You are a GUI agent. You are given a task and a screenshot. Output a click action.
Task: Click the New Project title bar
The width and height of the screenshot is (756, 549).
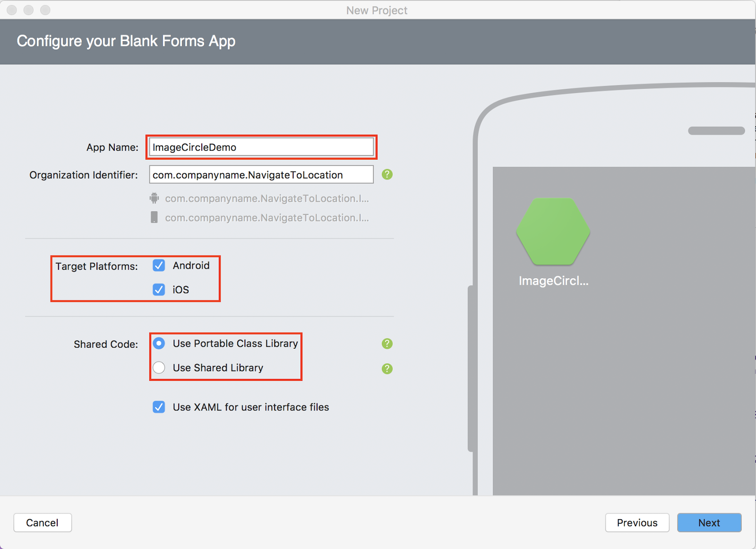click(377, 10)
